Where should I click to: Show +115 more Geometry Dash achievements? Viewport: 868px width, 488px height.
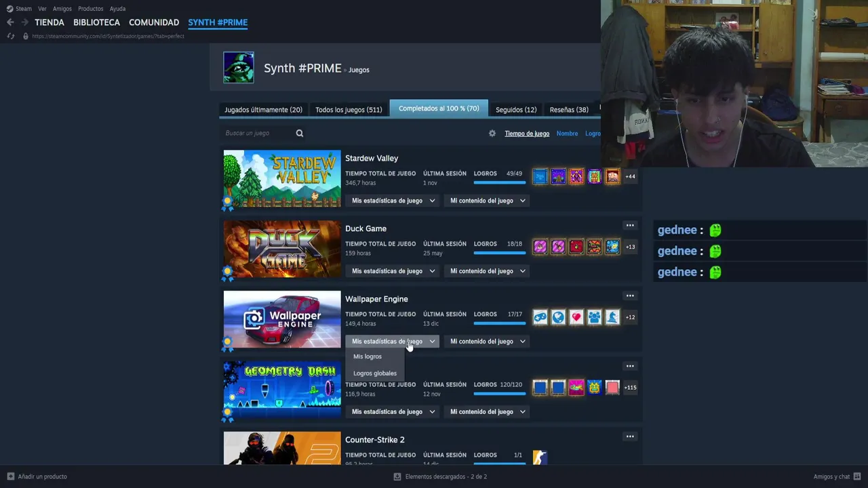(x=630, y=388)
